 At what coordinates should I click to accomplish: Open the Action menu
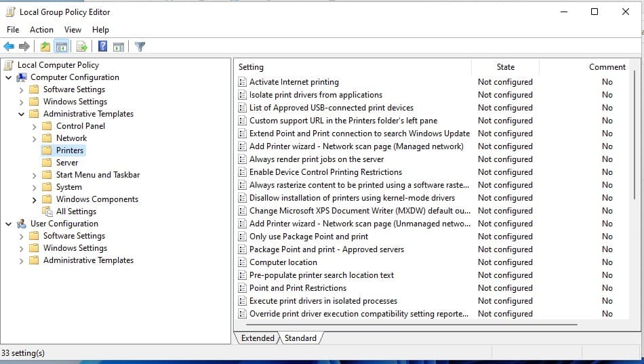41,30
